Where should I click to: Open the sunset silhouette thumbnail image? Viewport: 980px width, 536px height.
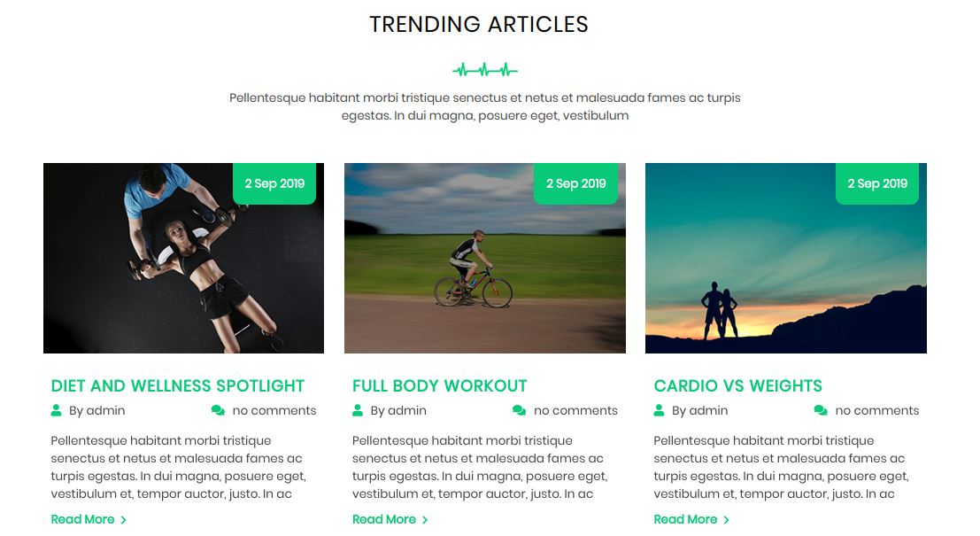(785, 259)
